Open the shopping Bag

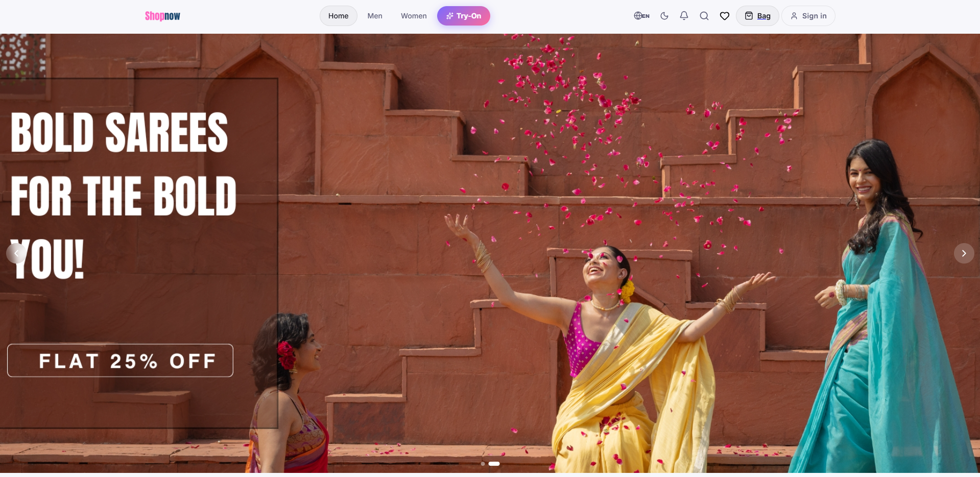757,16
